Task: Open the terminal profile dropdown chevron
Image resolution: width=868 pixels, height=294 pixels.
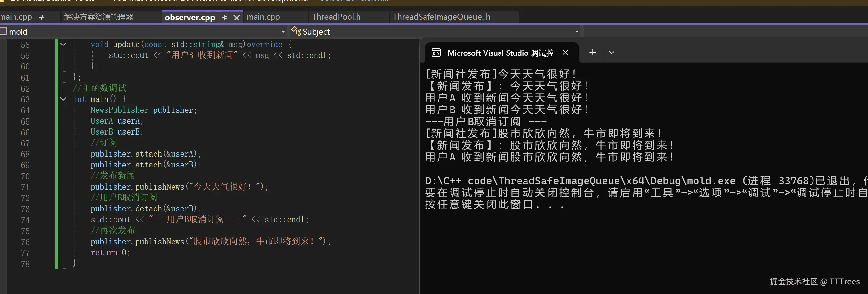Action: pos(611,53)
